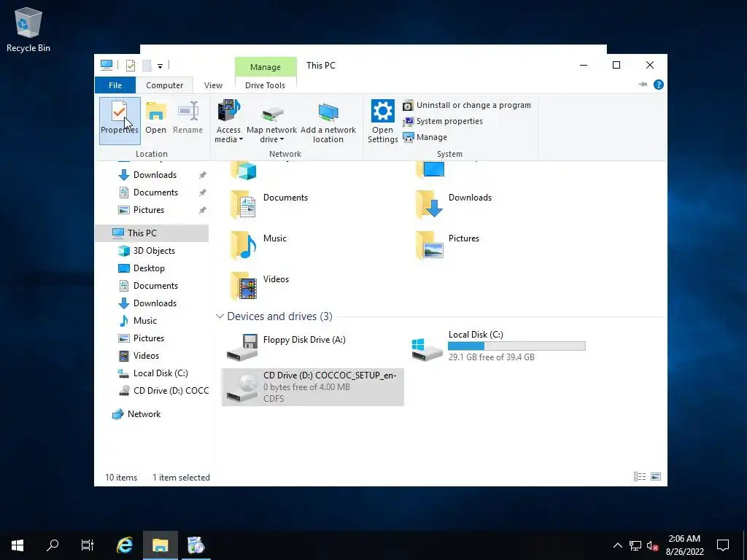Open pinned Pictures in Quick access
This screenshot has width=747, height=560.
pyautogui.click(x=152, y=210)
